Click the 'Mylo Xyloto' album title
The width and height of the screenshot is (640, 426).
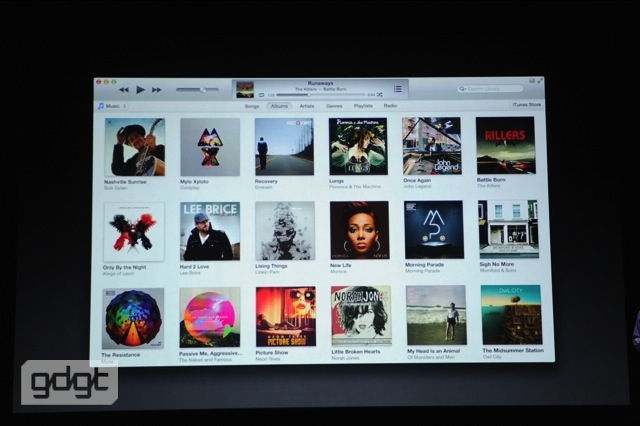tap(194, 182)
